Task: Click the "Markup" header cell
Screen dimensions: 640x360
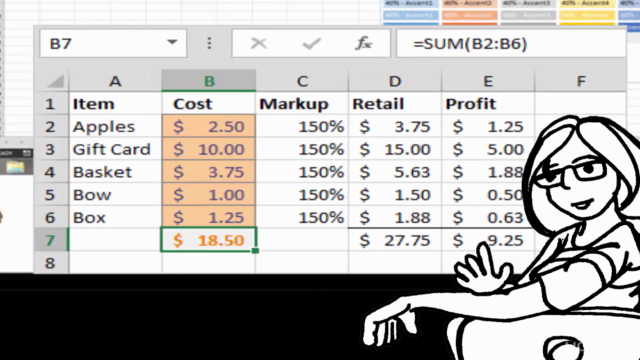Action: [302, 104]
